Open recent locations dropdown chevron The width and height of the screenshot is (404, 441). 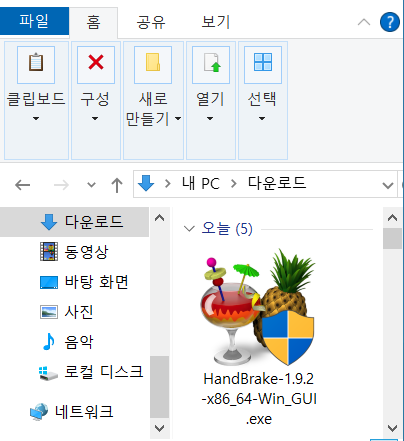91,184
